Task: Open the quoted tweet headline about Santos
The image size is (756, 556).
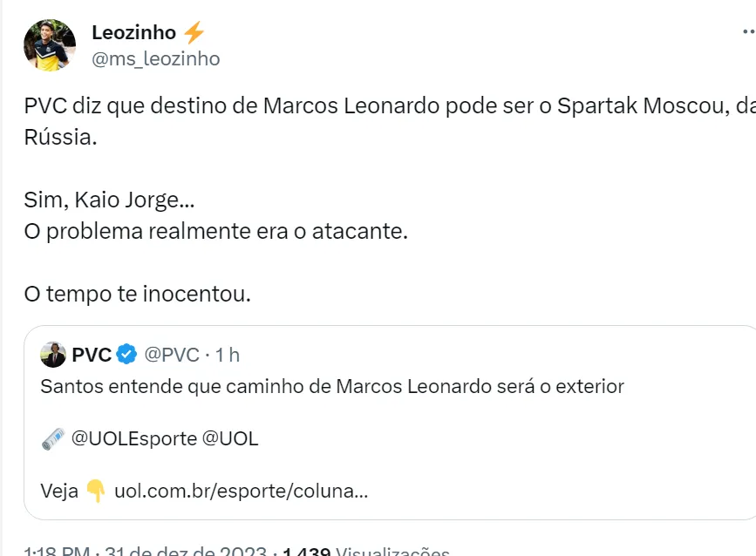Action: coord(332,386)
